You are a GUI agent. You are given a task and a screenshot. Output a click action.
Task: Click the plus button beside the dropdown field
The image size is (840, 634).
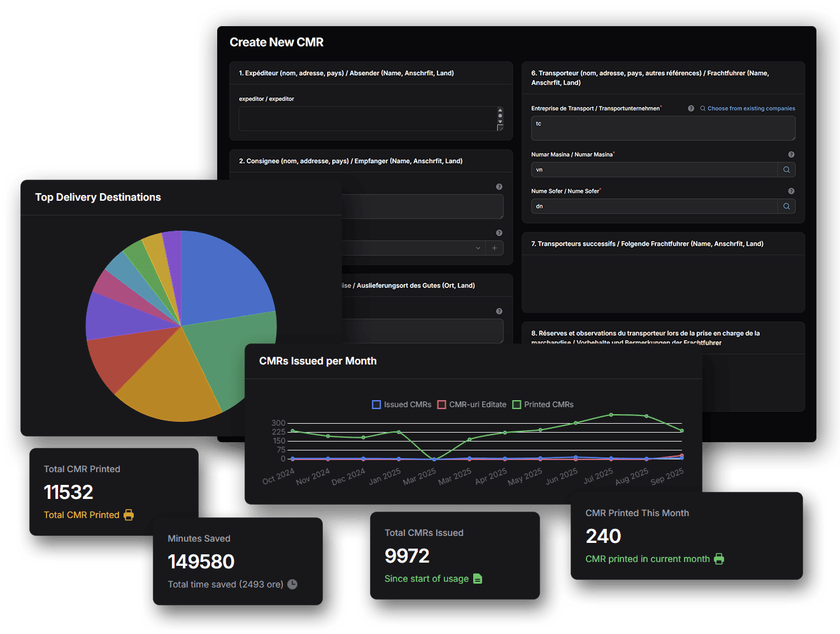(x=495, y=248)
